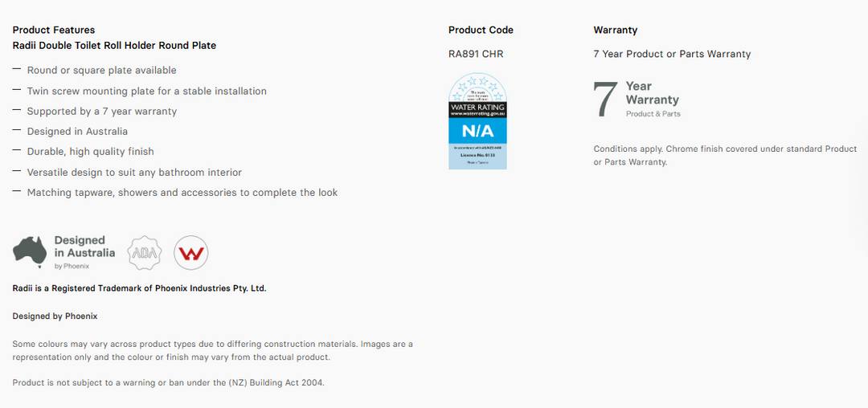Viewport: 868px width, 408px height.
Task: Click 'Matching tapware, showers and accessories' line
Action: point(182,193)
